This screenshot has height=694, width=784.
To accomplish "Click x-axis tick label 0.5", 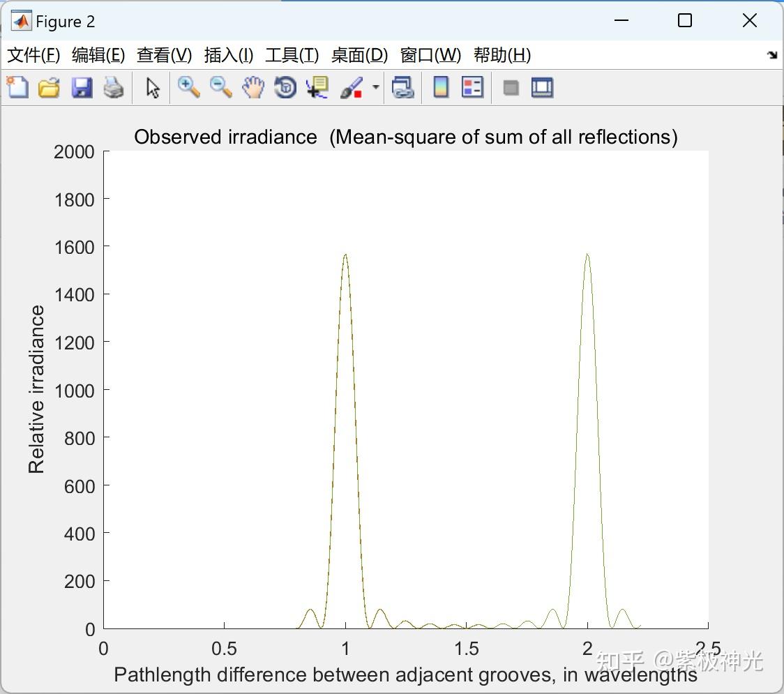I will 224,649.
